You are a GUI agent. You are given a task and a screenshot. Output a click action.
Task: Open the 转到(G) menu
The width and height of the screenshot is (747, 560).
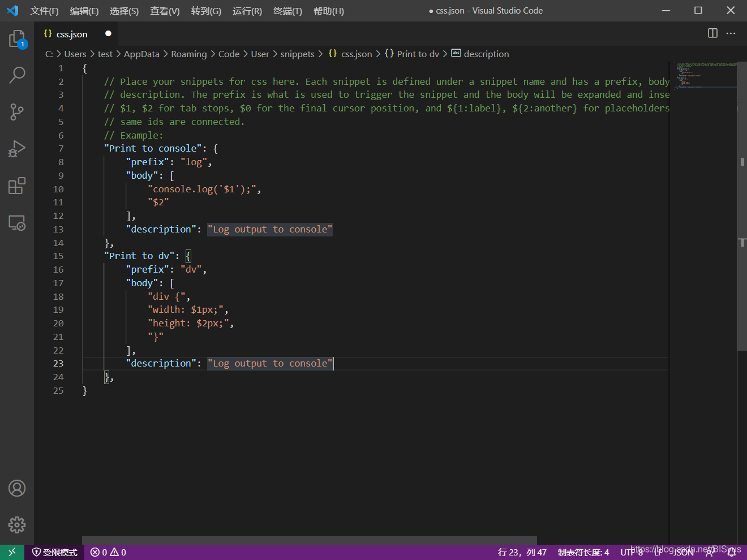(x=206, y=11)
